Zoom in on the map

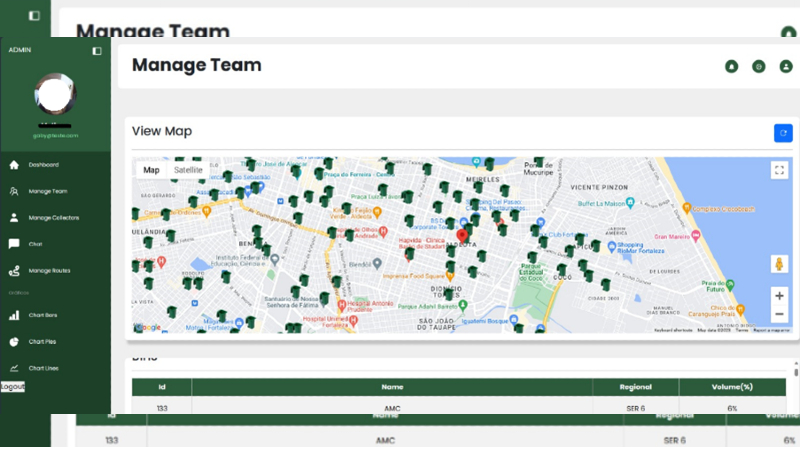point(779,296)
